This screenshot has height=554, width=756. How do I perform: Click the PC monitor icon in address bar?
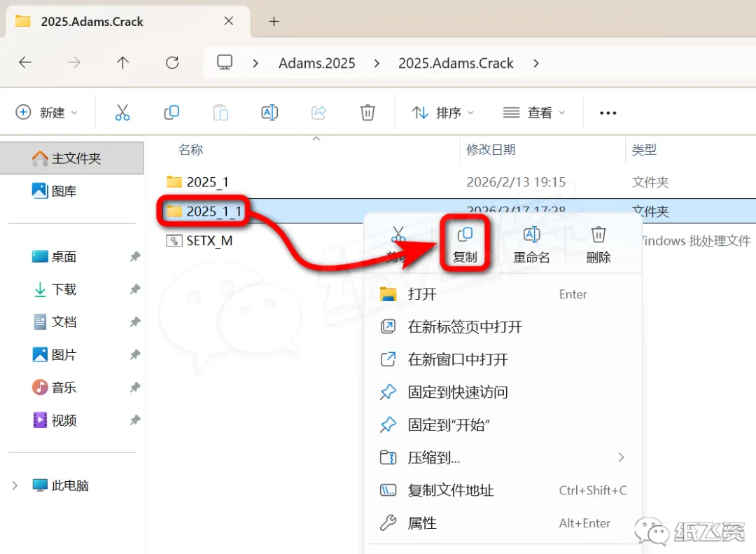225,63
